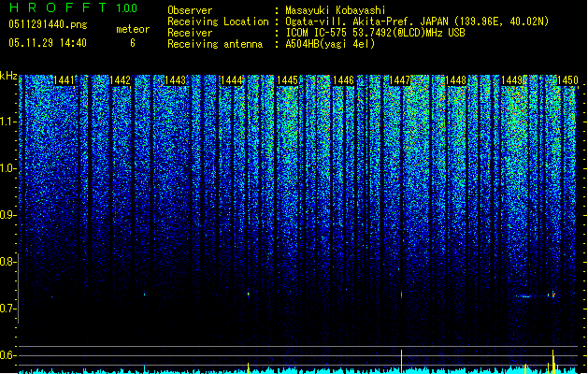
Task: Select the A504HB(yagi 4el) antenna text
Action: [330, 44]
